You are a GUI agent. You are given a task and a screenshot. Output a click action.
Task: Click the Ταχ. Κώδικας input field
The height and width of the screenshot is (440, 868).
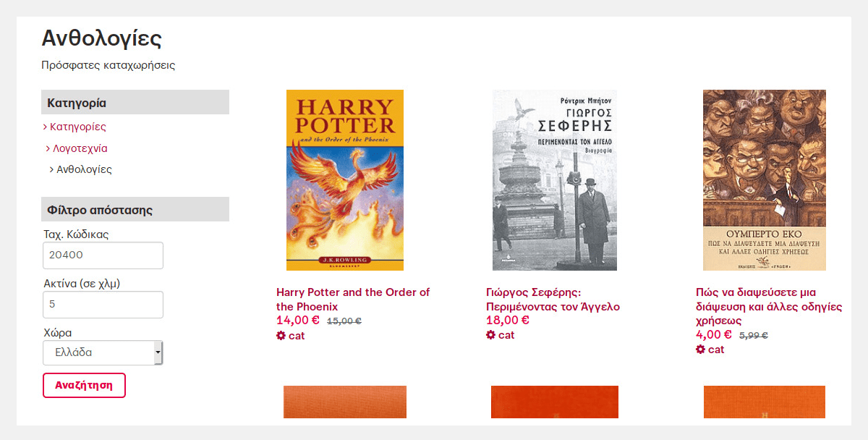click(x=103, y=255)
